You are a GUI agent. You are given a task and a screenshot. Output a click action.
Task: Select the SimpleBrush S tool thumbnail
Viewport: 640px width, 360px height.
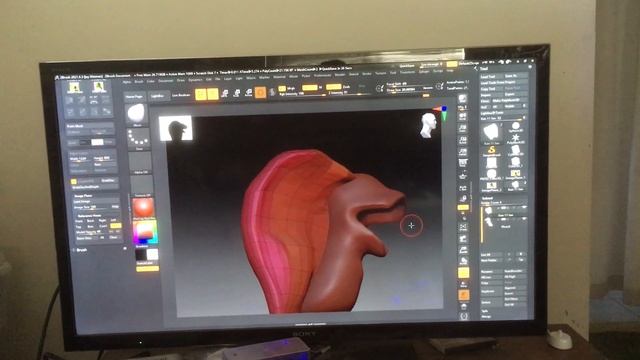click(x=492, y=151)
